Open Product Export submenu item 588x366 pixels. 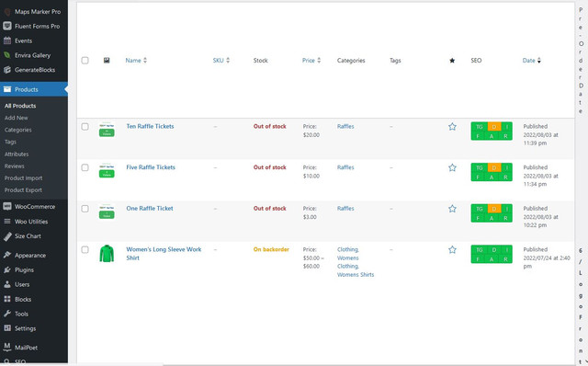[x=23, y=190]
